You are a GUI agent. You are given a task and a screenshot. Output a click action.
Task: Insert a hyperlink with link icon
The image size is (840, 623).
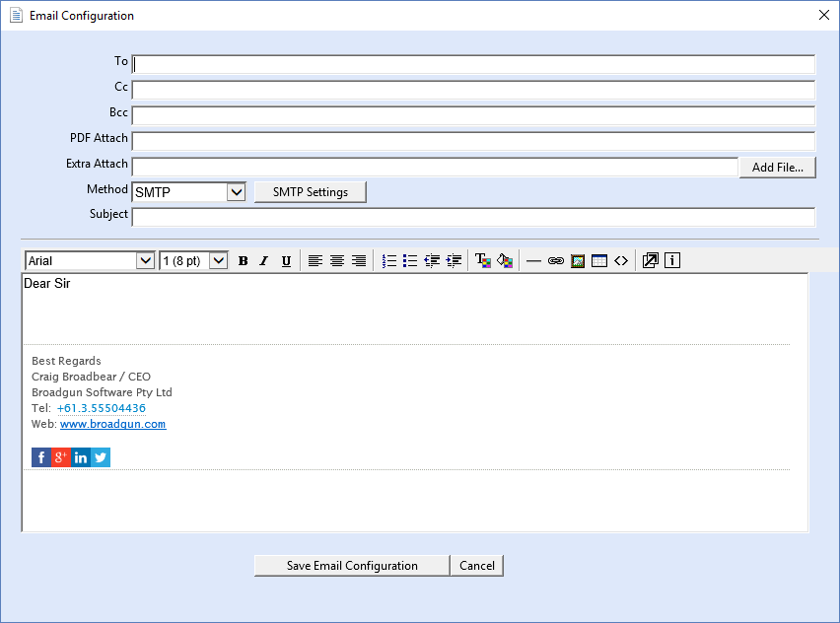[555, 261]
